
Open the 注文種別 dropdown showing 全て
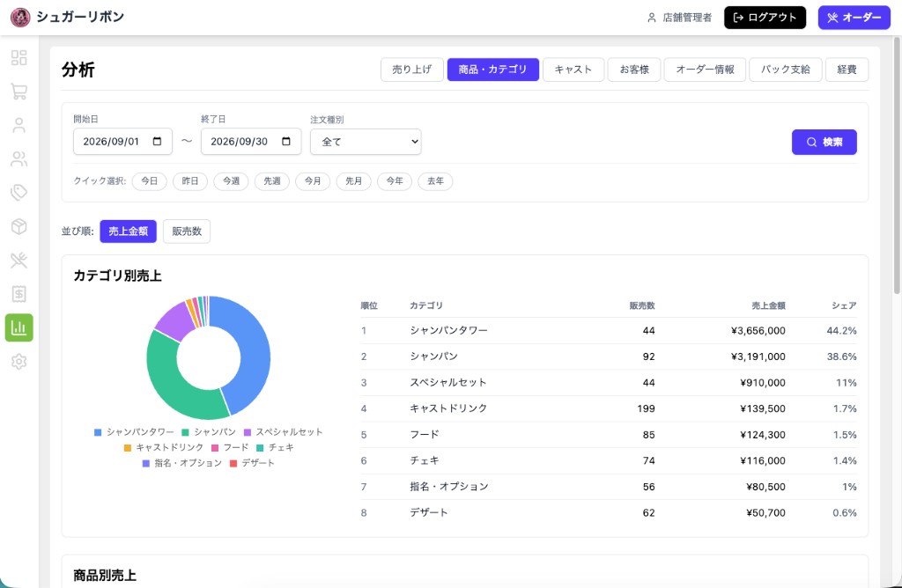[366, 142]
